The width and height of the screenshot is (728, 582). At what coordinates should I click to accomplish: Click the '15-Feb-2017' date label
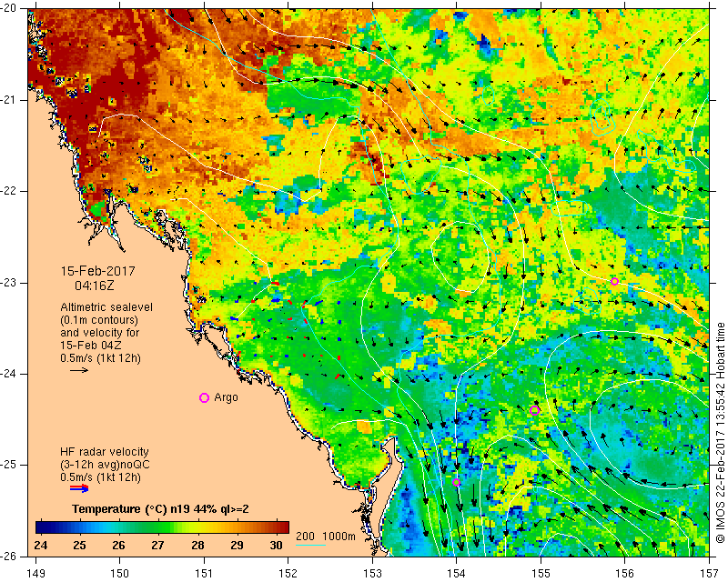[98, 271]
